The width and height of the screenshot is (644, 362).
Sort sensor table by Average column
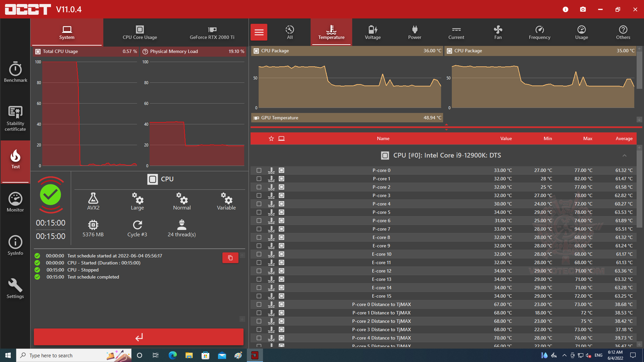624,138
